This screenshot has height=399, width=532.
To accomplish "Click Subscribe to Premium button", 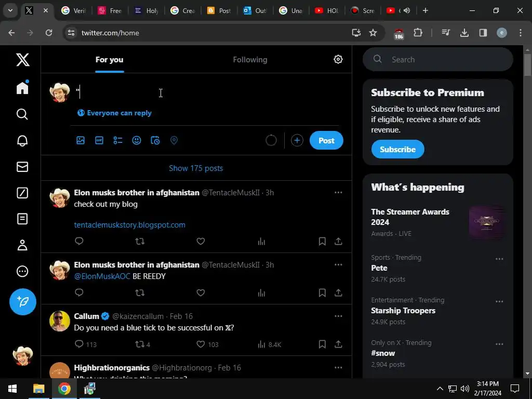I will point(397,149).
